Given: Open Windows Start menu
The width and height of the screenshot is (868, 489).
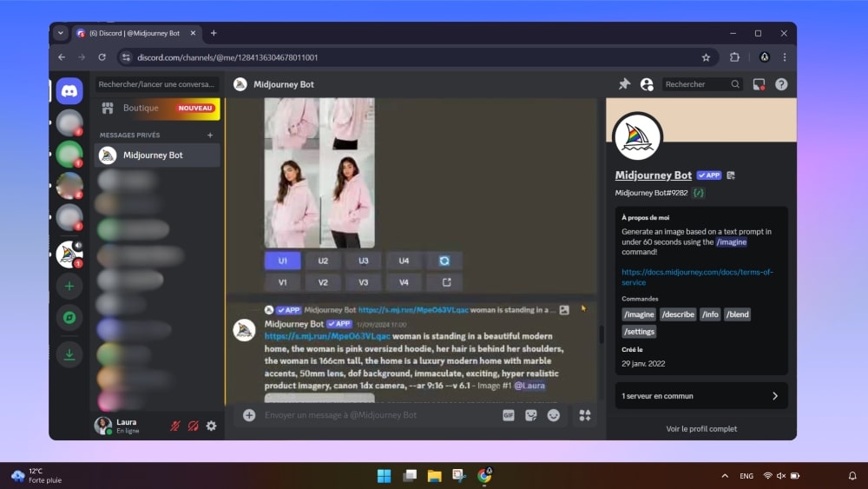Looking at the screenshot, I should [x=384, y=476].
